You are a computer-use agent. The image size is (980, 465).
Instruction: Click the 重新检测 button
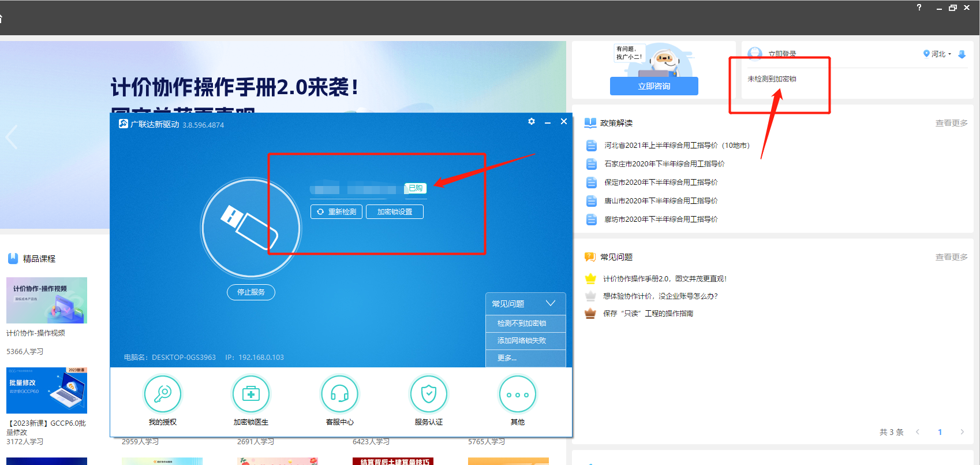[337, 212]
